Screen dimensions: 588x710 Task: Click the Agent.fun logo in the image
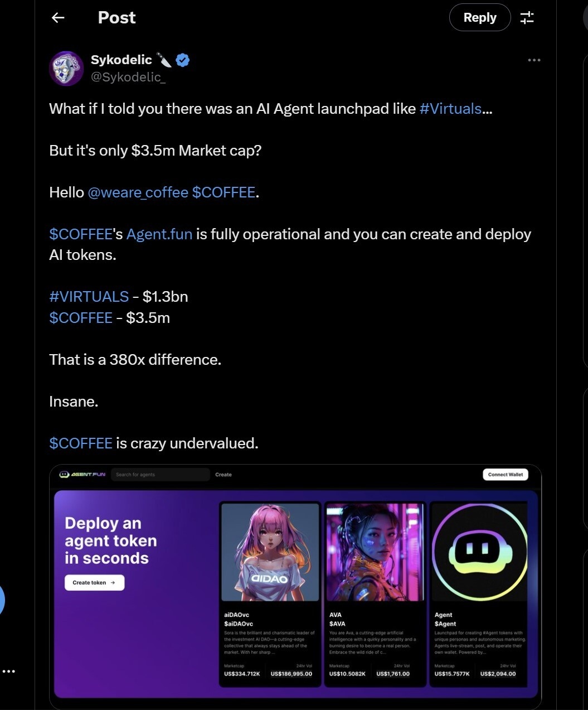(x=82, y=475)
